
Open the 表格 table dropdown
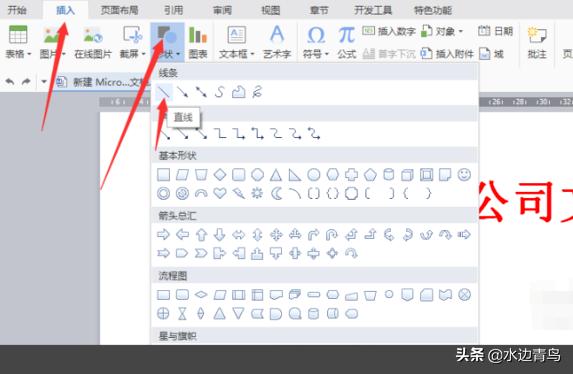(x=18, y=42)
